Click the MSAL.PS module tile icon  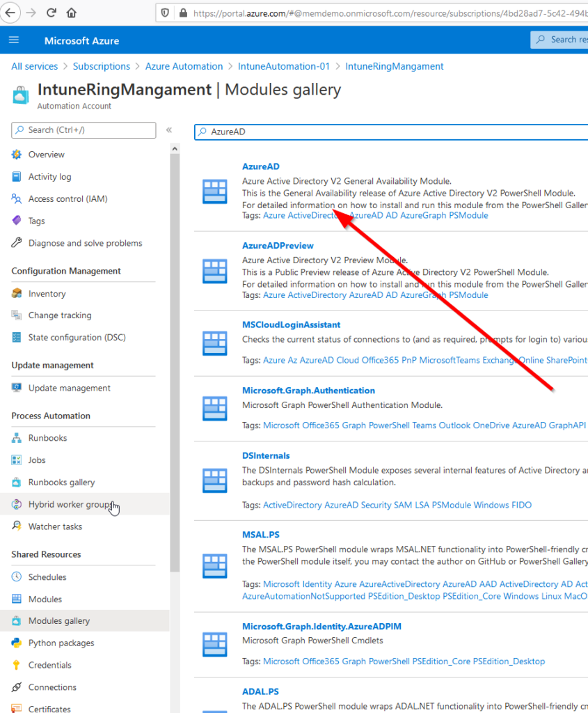coord(214,565)
